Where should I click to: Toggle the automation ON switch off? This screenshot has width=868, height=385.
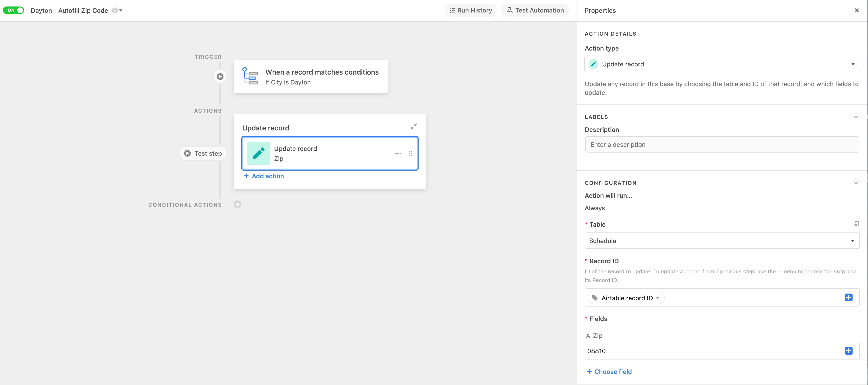(x=13, y=10)
